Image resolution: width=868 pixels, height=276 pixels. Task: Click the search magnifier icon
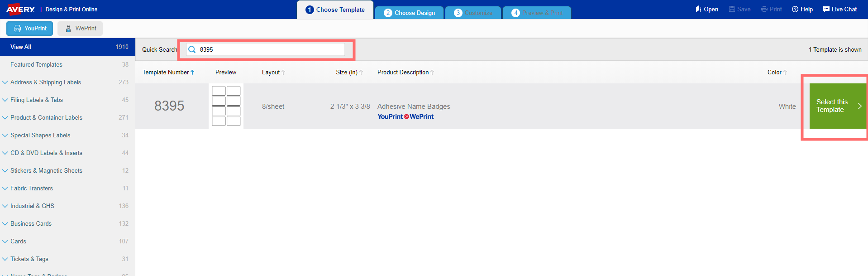tap(192, 49)
